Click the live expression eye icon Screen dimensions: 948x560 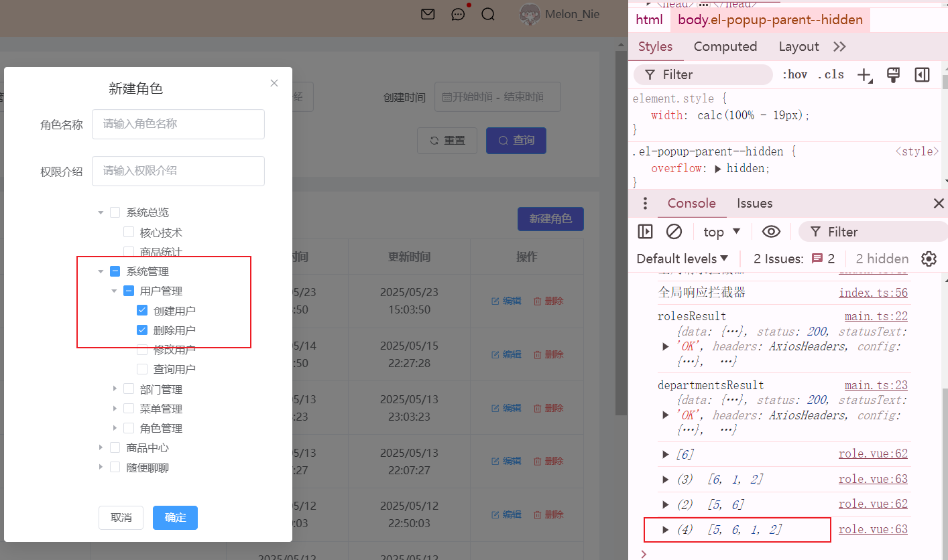771,232
